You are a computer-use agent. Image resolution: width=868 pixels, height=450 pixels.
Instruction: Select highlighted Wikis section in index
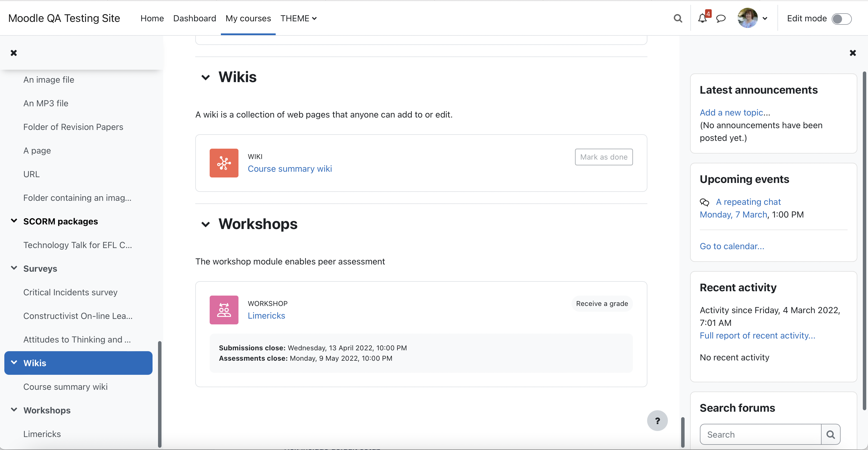[78, 363]
